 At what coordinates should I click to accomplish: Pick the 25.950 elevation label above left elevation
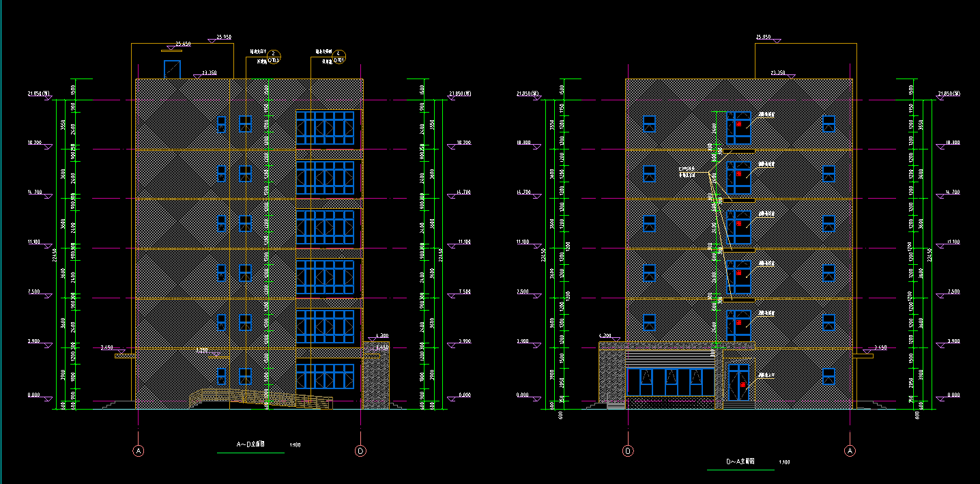coord(223,37)
